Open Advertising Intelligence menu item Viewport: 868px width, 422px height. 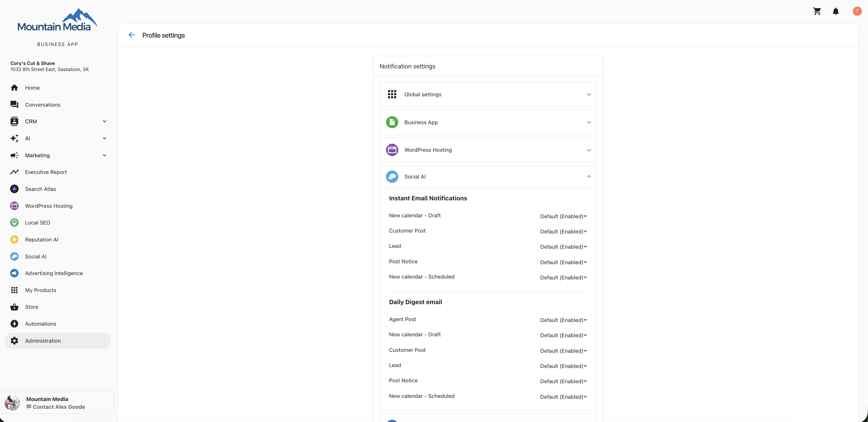(x=58, y=273)
